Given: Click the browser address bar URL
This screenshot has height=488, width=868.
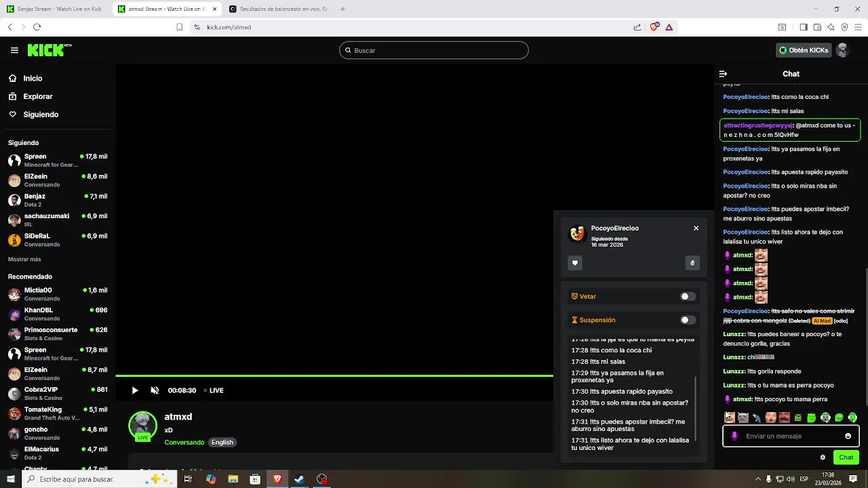Looking at the screenshot, I should tap(229, 27).
